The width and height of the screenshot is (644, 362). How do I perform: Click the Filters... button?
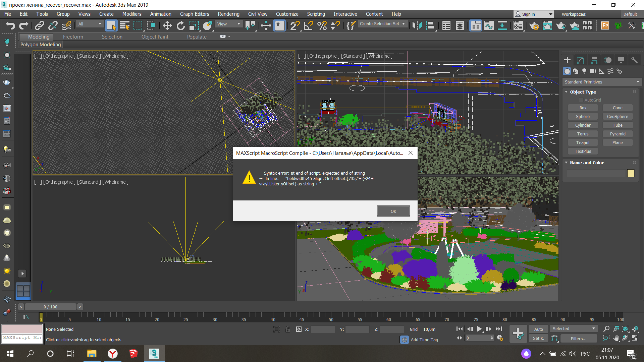click(x=579, y=339)
